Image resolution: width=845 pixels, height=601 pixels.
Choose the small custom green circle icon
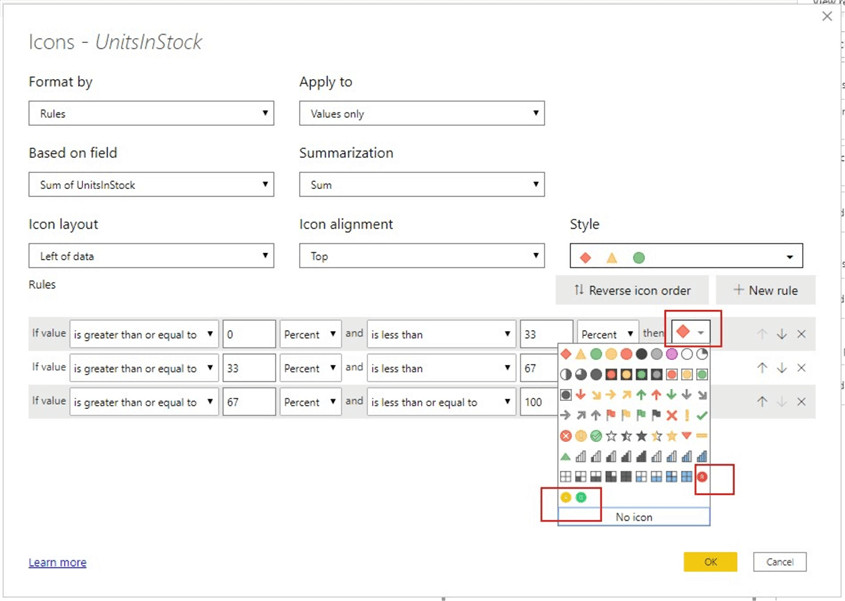click(x=581, y=497)
